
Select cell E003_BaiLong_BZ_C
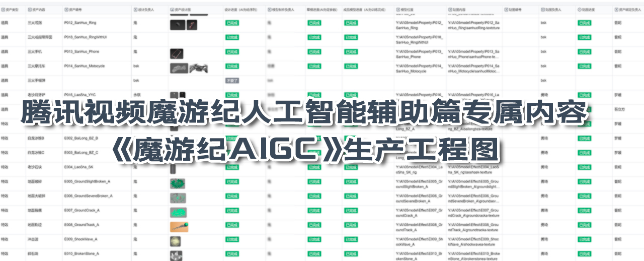point(81,152)
